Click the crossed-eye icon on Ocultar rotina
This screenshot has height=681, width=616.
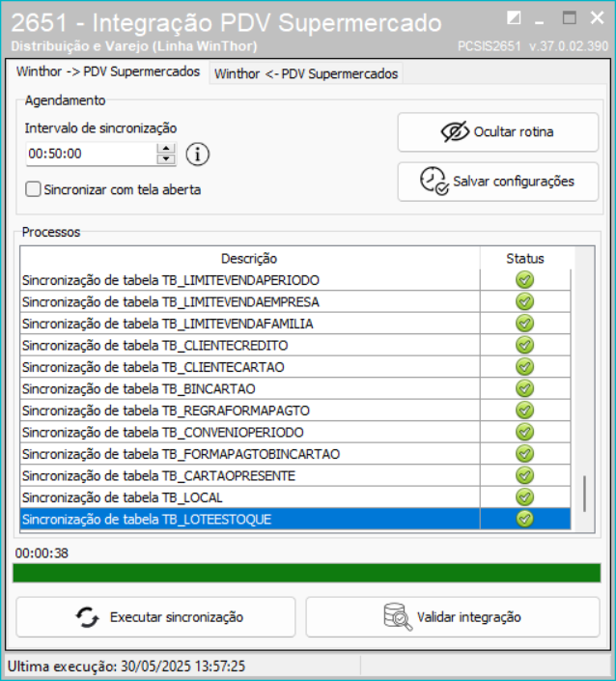[x=455, y=131]
